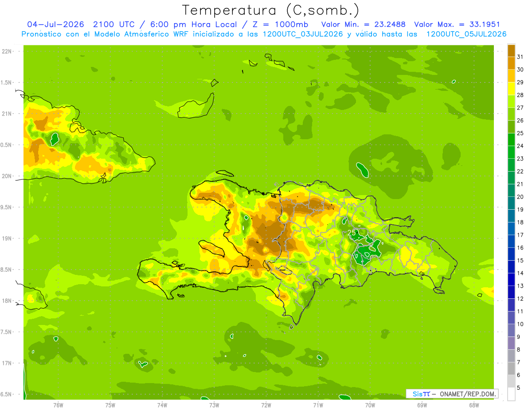This screenshot has height=411, width=532.
Task: Click the '68W' longitude axis label
Action: (474, 405)
